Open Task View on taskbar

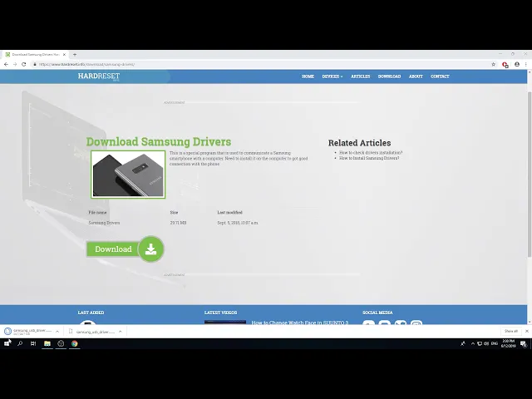tap(33, 343)
